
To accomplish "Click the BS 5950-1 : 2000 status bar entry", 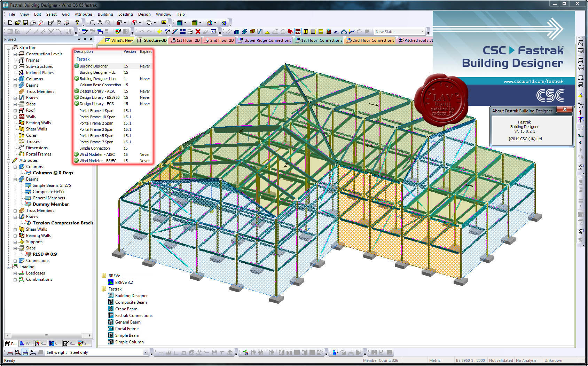I will (x=470, y=360).
